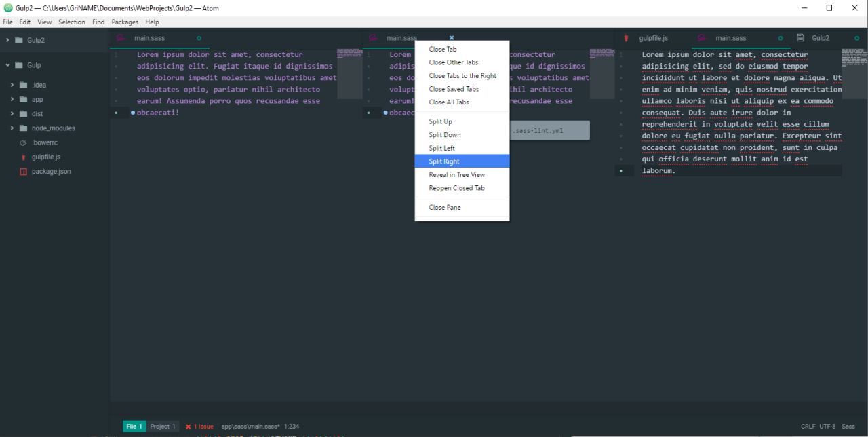Open the File menu
Screen dimensions: 868x437
(x=8, y=22)
